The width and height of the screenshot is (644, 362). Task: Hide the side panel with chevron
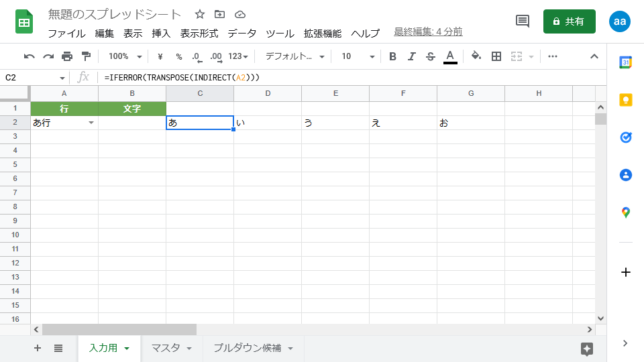pos(625,343)
